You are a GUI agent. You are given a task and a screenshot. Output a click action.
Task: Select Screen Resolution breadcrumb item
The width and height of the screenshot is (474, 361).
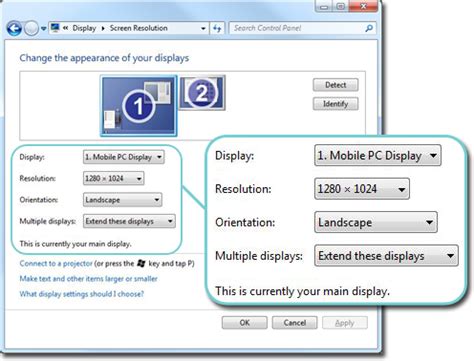pos(139,28)
